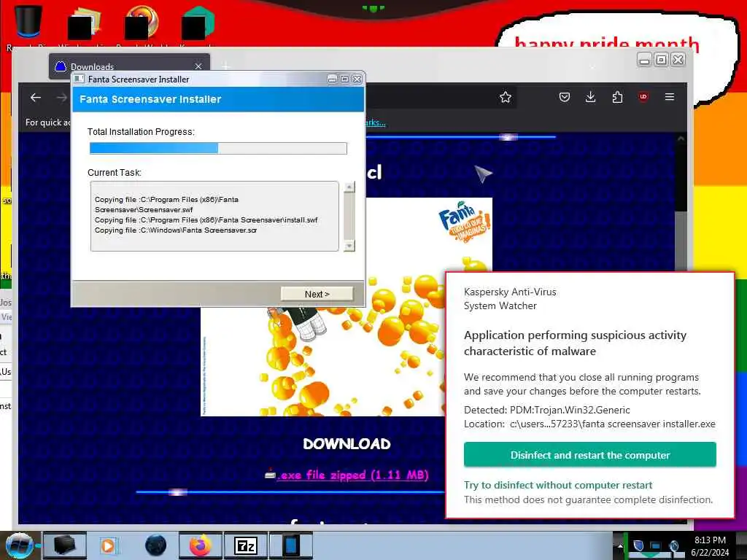Click the Kaspersky shield tray icon
The image size is (747, 560).
[639, 545]
